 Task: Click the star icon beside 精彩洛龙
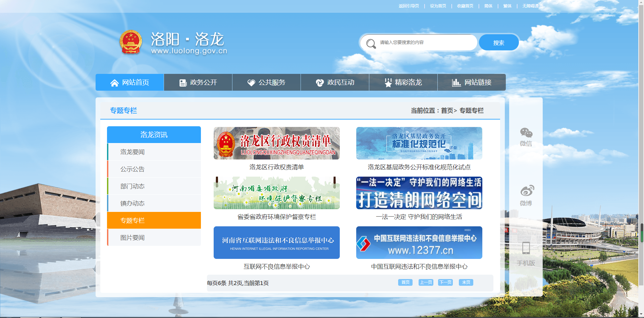(x=388, y=83)
